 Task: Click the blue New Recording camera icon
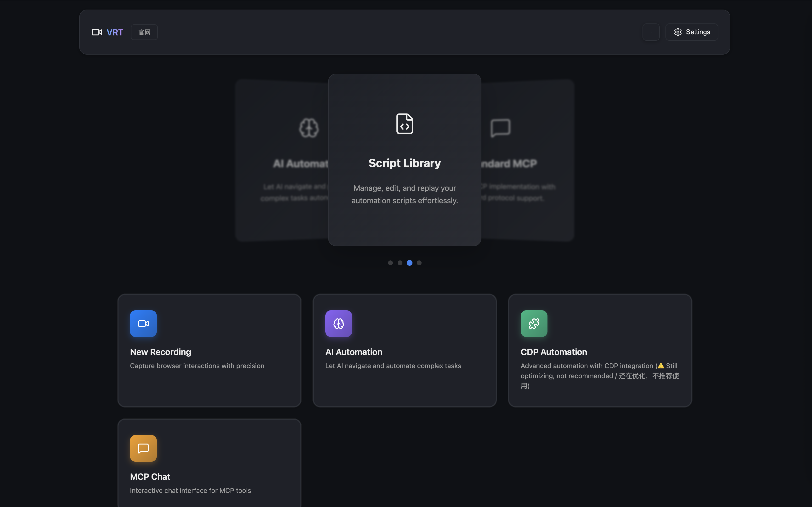click(x=143, y=323)
